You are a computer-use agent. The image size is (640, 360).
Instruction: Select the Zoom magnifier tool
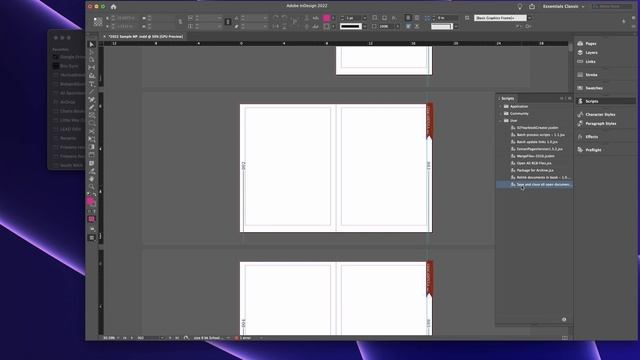click(x=92, y=187)
